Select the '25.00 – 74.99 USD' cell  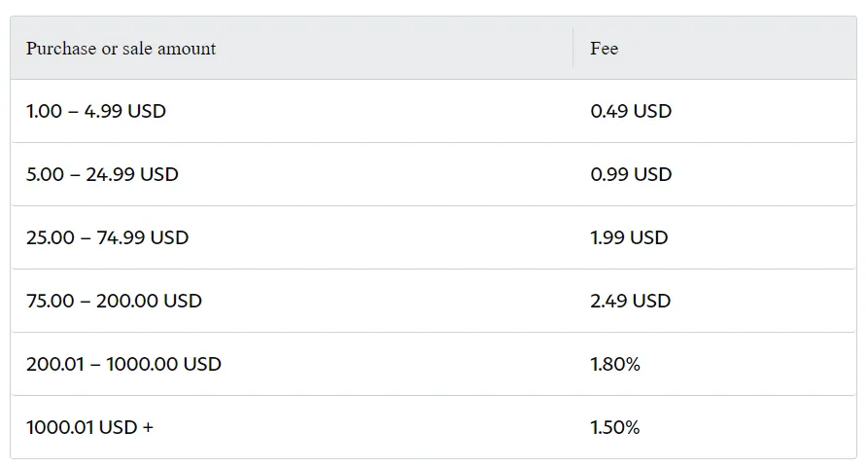tap(292, 237)
